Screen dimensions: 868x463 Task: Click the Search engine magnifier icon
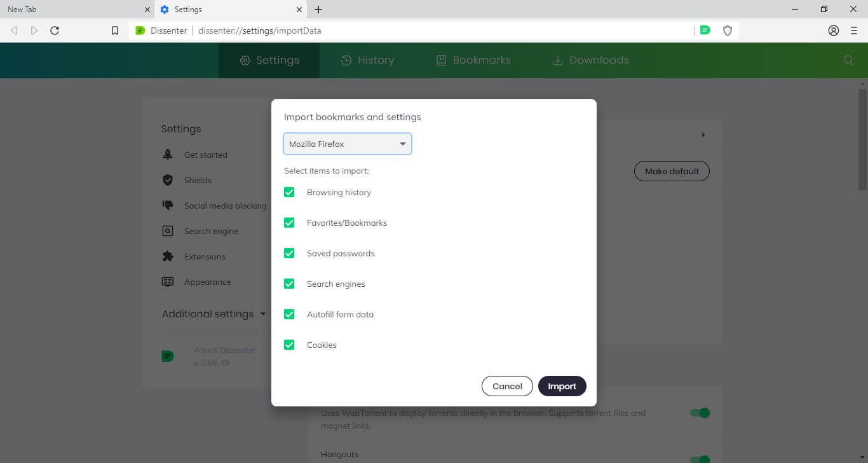168,231
